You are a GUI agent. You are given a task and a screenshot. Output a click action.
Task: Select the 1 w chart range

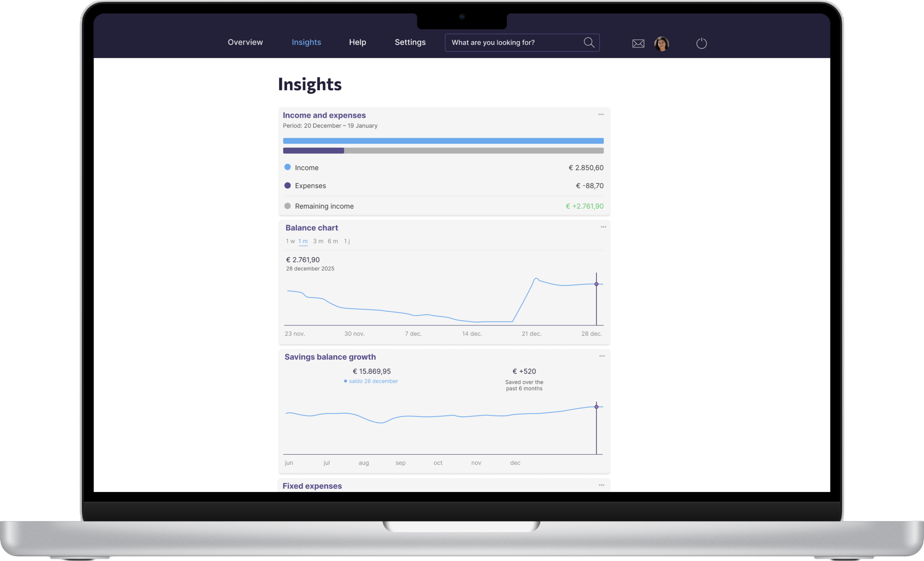[x=290, y=241]
